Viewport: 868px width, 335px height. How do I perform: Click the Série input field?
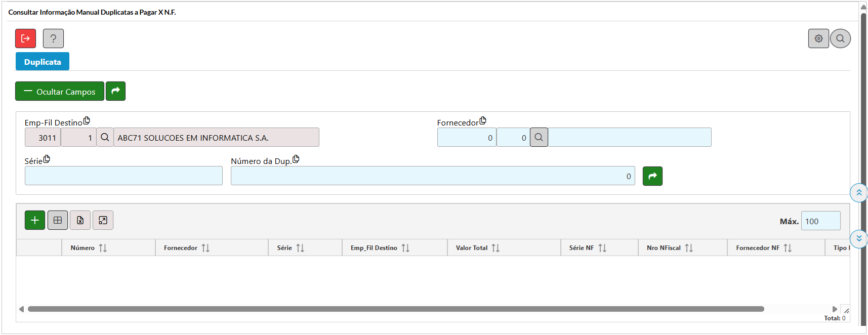pos(123,176)
